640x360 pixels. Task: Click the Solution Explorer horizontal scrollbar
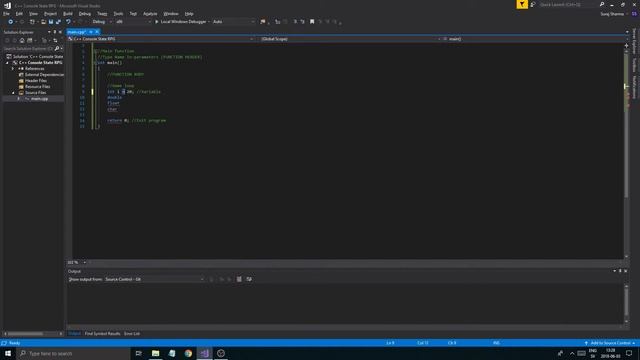pyautogui.click(x=32, y=333)
